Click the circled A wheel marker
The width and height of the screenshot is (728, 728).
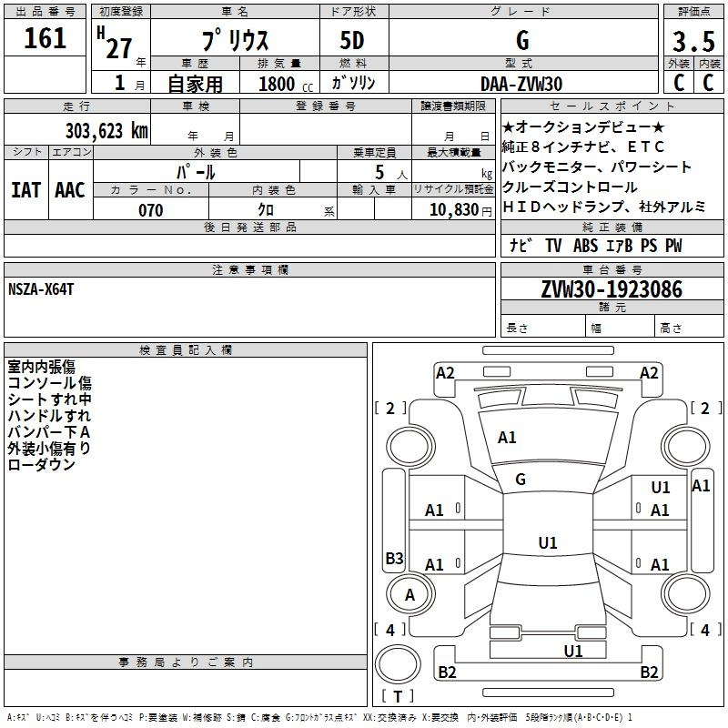409,595
